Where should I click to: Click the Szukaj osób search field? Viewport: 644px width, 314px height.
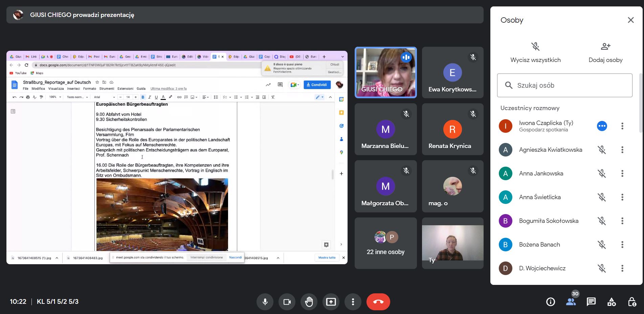564,85
